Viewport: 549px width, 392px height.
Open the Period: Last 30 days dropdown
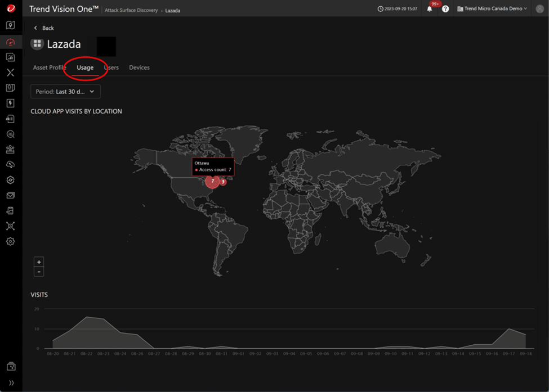pyautogui.click(x=65, y=92)
